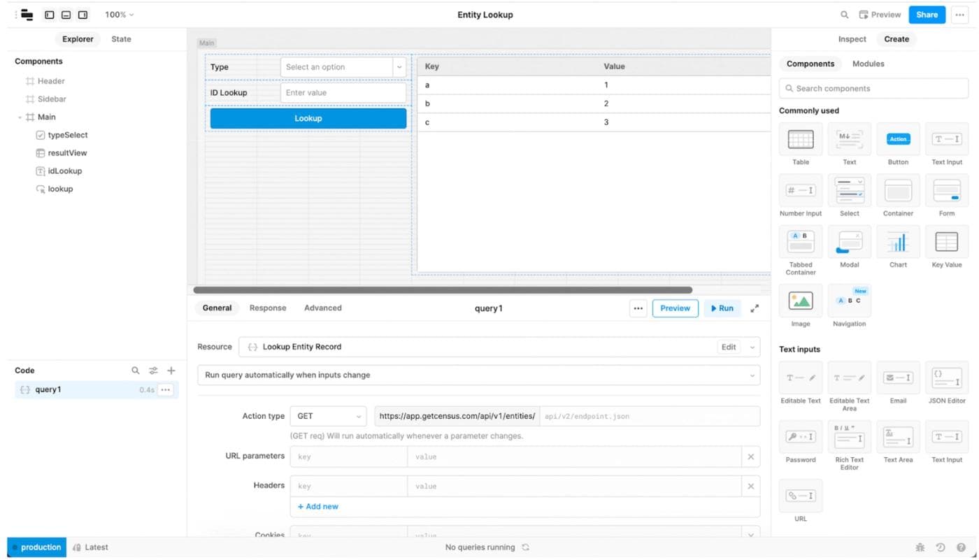Switch to the Response tab
Image resolution: width=979 pixels, height=560 pixels.
[x=268, y=308]
